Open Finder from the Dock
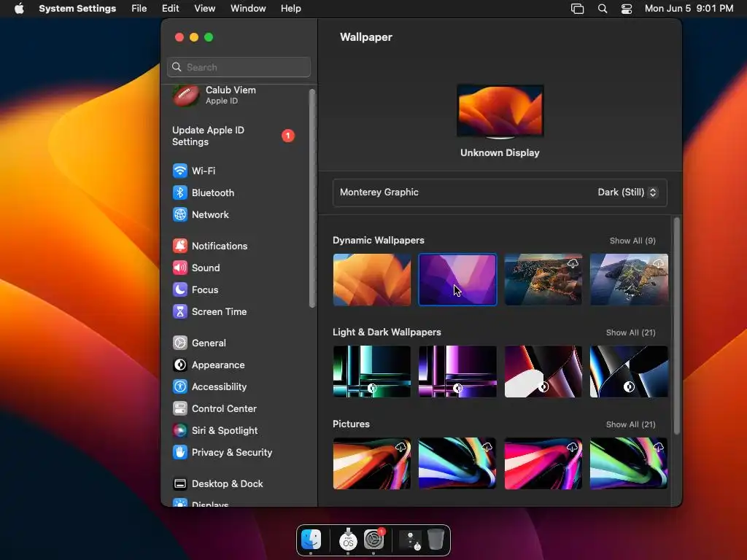Screen dimensions: 747x560 point(311,540)
